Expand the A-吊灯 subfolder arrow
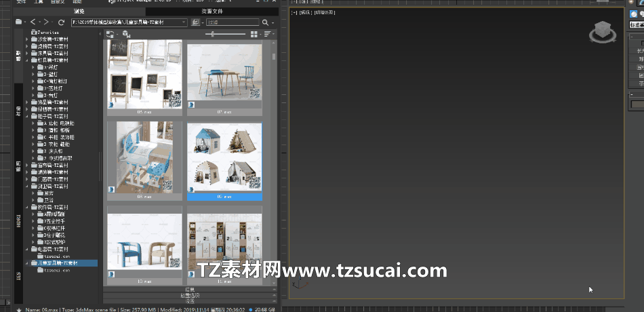Image resolution: width=644 pixels, height=312 pixels. (33, 67)
